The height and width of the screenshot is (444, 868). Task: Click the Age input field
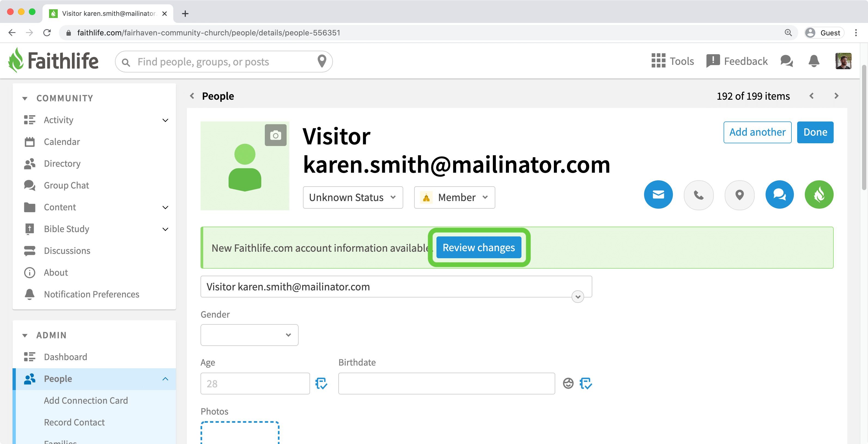(255, 383)
